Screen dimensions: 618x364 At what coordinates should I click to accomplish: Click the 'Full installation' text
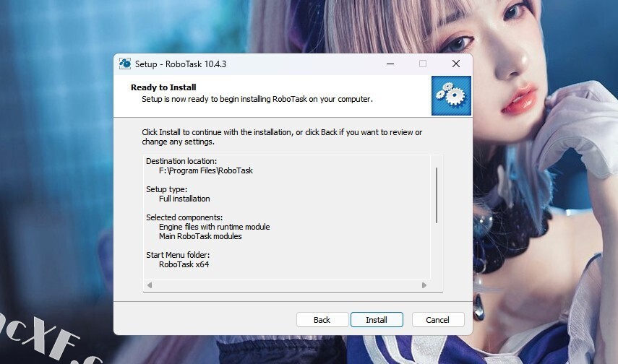(184, 199)
